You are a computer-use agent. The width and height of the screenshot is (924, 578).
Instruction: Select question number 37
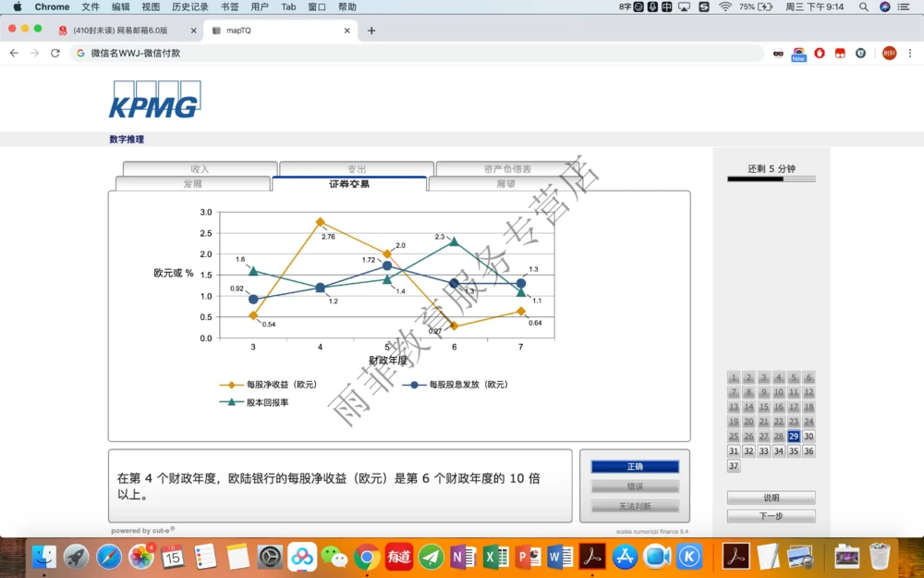click(x=734, y=466)
